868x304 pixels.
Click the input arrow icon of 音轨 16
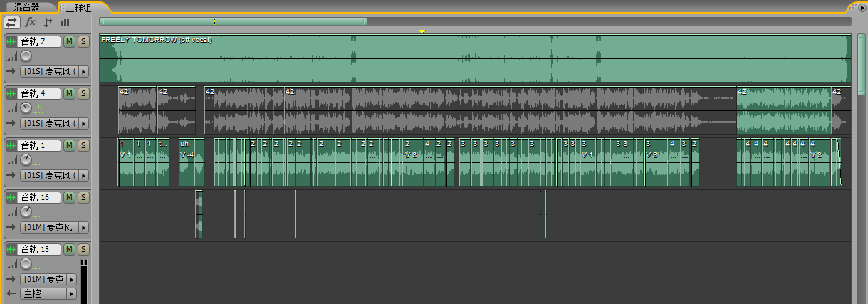point(11,227)
